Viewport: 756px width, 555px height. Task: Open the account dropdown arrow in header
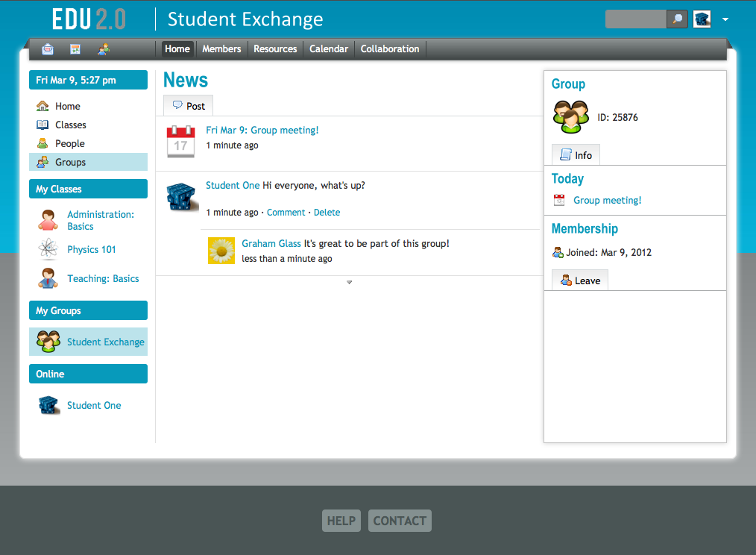click(725, 19)
